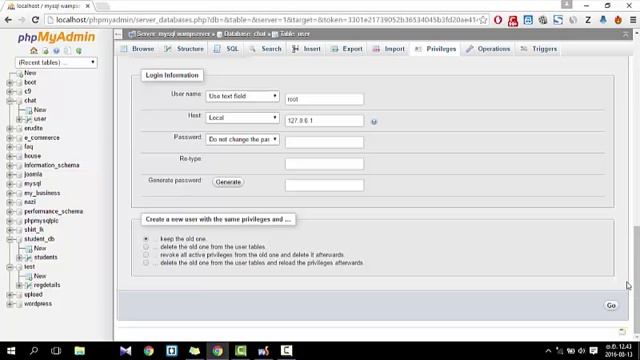The height and width of the screenshot is (360, 640).
Task: Collapse the navigation panel arrow icon
Action: point(118,34)
